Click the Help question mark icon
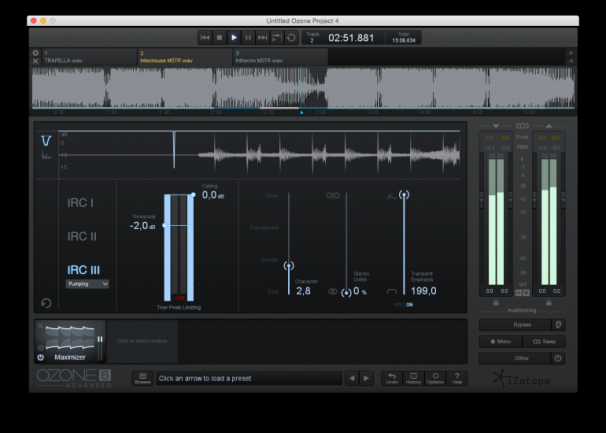The image size is (606, 433). pos(457,377)
